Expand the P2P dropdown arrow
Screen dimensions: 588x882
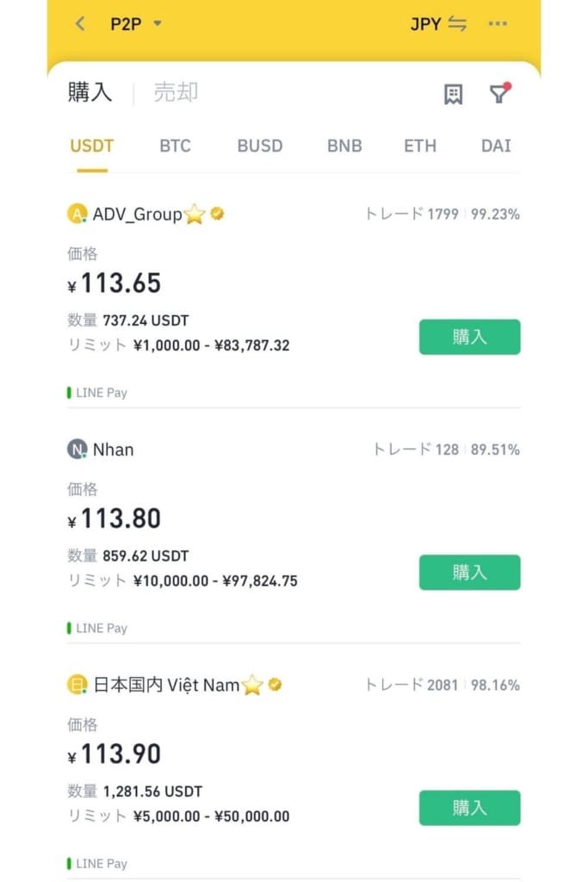pos(158,23)
